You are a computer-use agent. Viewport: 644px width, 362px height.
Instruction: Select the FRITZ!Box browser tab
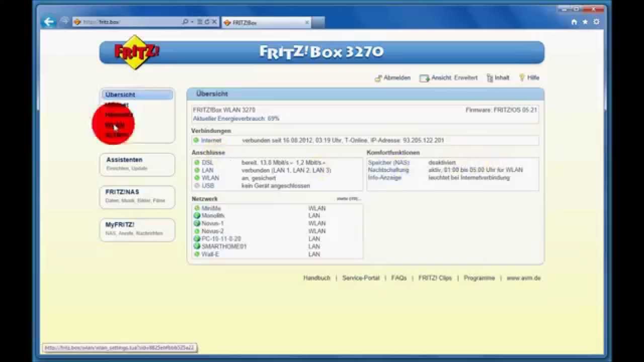[x=267, y=23]
